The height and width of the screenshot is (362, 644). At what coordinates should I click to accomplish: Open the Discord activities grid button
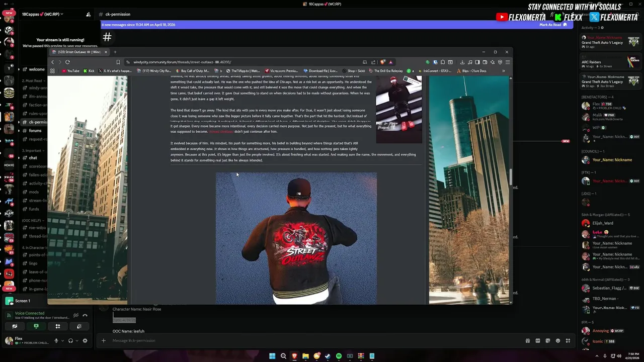58,326
